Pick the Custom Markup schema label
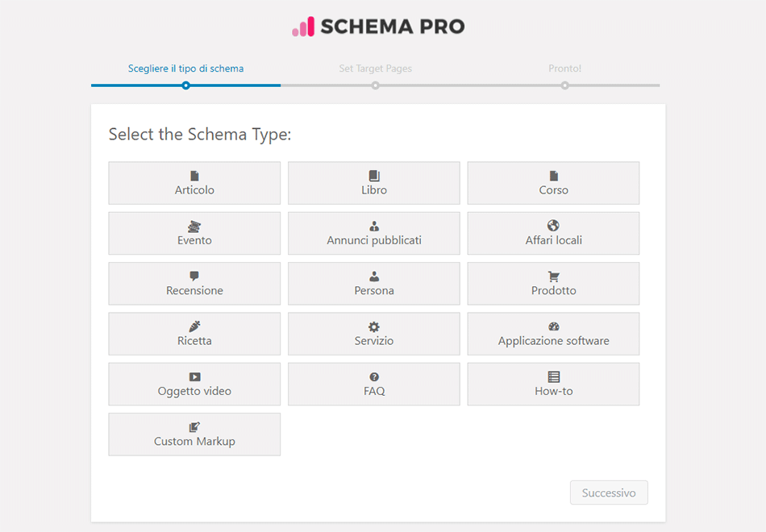The height and width of the screenshot is (532, 766). click(194, 442)
